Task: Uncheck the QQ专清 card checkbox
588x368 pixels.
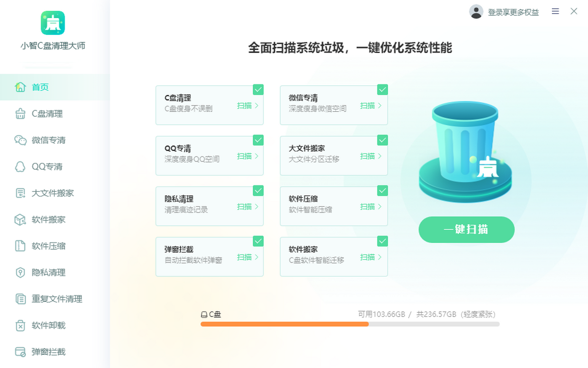Action: pyautogui.click(x=258, y=140)
